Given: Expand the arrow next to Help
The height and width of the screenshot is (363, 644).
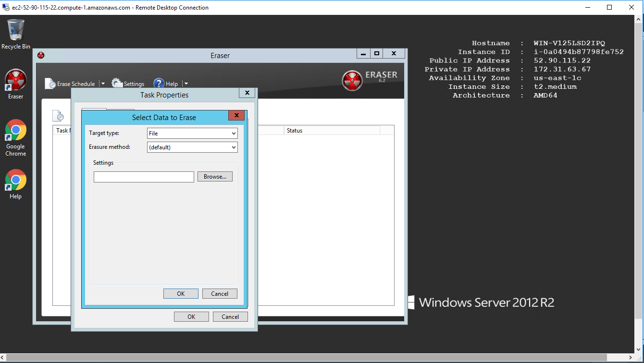Looking at the screenshot, I should 186,84.
